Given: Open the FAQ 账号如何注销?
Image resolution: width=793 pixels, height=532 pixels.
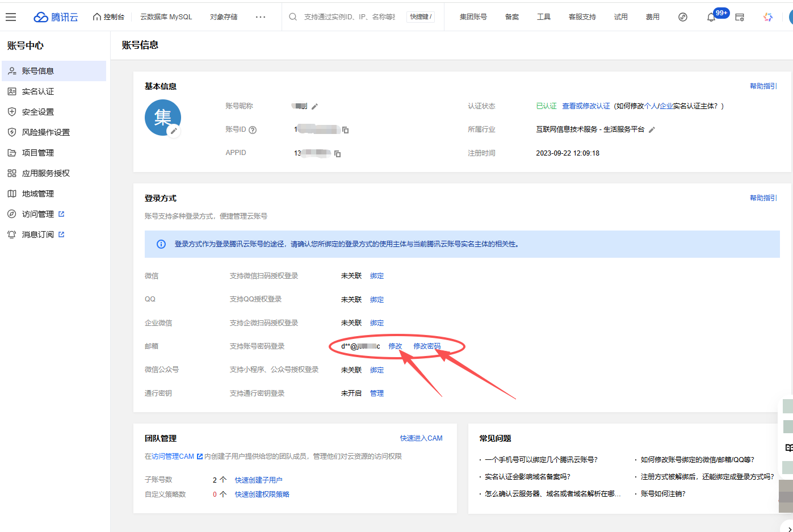Looking at the screenshot, I should 663,494.
